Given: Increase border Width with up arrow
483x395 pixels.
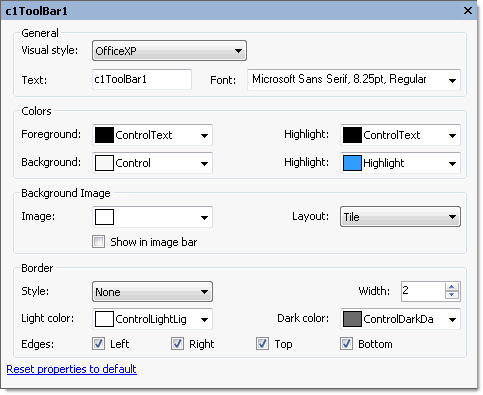Looking at the screenshot, I should pos(452,287).
